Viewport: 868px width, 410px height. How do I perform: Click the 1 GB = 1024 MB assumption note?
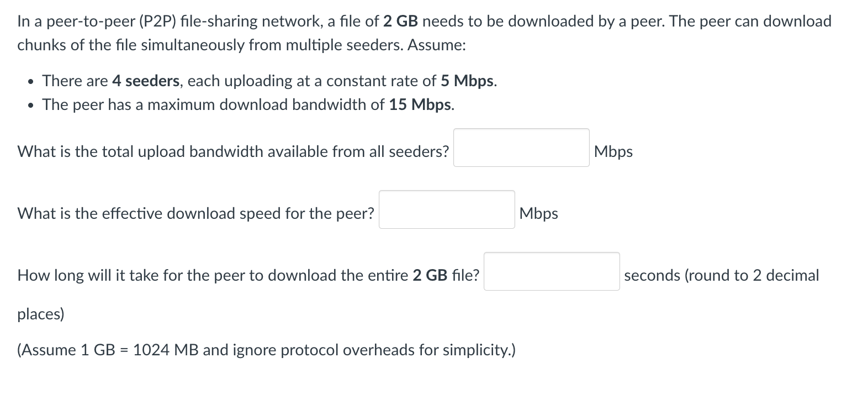[265, 349]
